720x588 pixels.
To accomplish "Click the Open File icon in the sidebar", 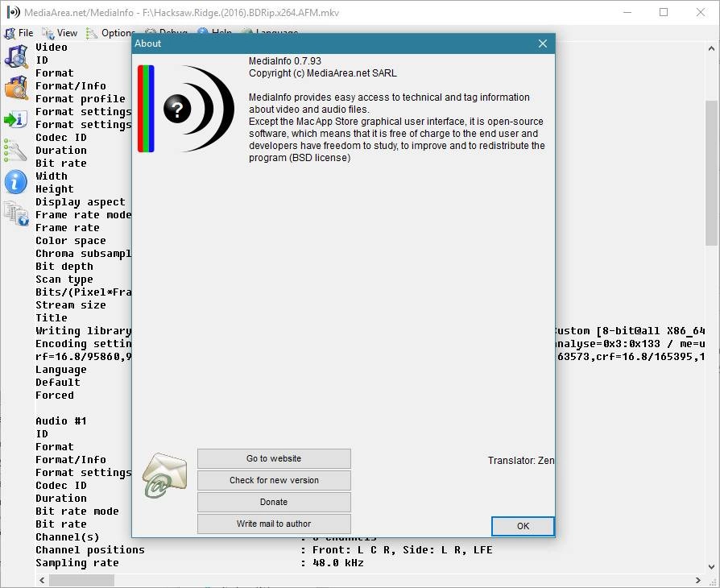I will (x=16, y=57).
